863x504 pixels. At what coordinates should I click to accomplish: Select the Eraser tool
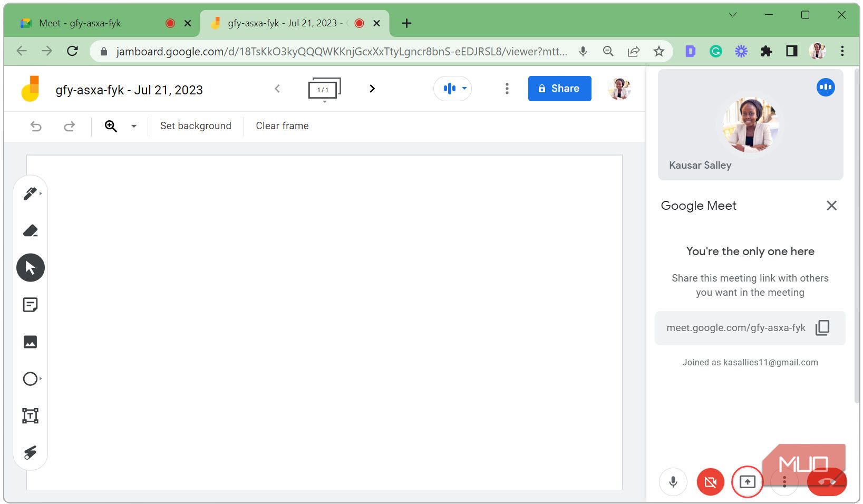[30, 230]
